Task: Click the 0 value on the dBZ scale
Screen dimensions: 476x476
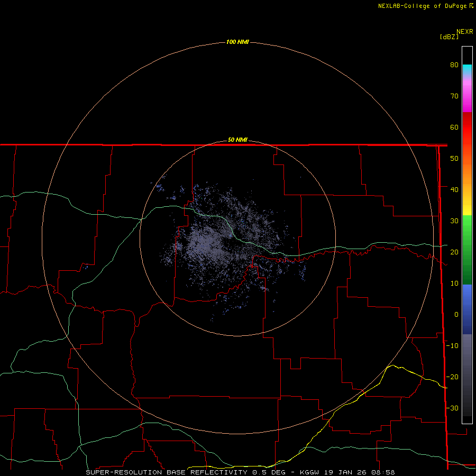Action: pos(456,315)
